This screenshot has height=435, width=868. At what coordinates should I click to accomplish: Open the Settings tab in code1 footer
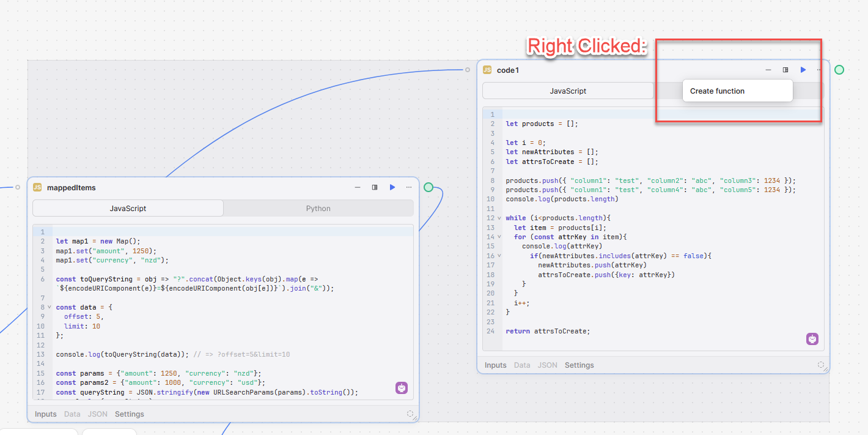click(x=579, y=365)
